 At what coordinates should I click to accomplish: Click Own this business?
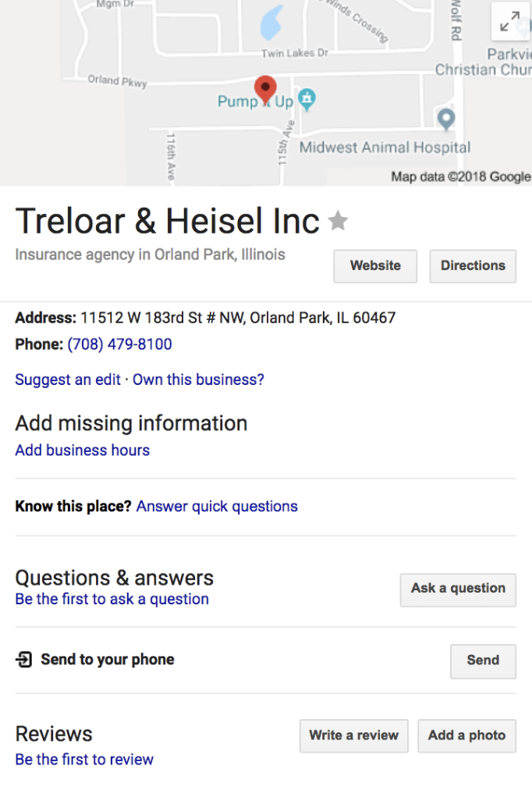pos(197,379)
